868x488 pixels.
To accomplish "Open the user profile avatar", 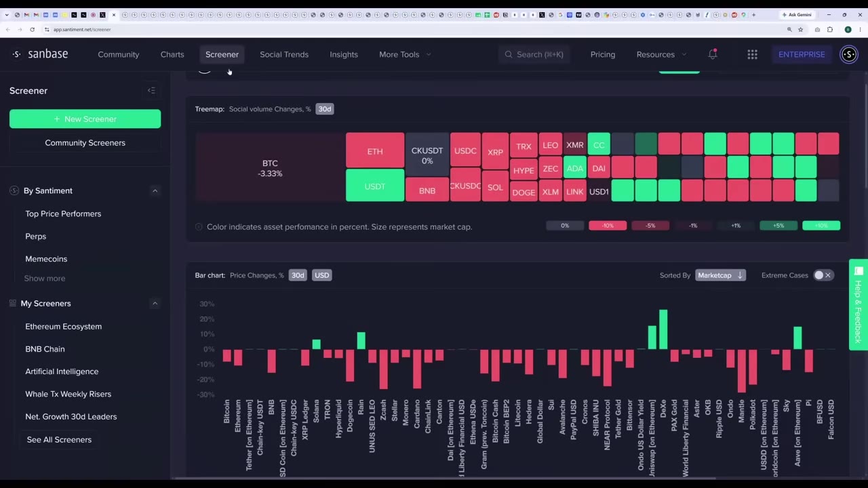I will coord(849,54).
